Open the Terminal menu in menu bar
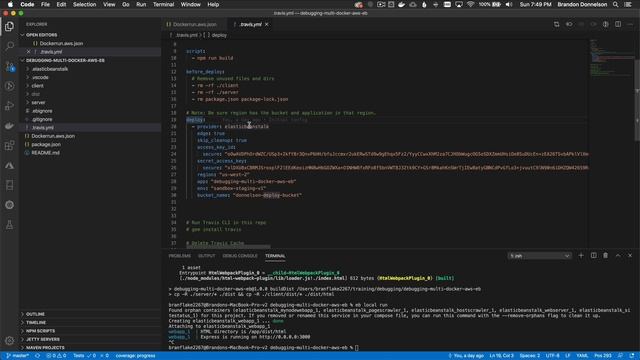This screenshot has width=640, height=360. click(x=163, y=4)
